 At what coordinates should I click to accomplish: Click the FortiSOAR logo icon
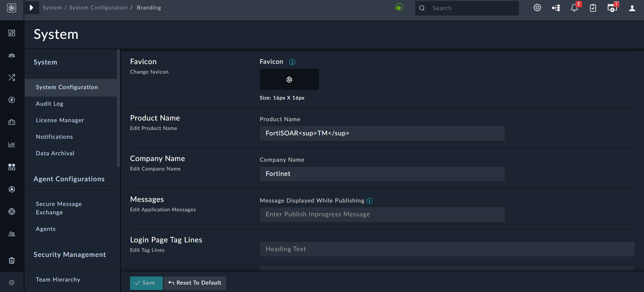coord(11,8)
